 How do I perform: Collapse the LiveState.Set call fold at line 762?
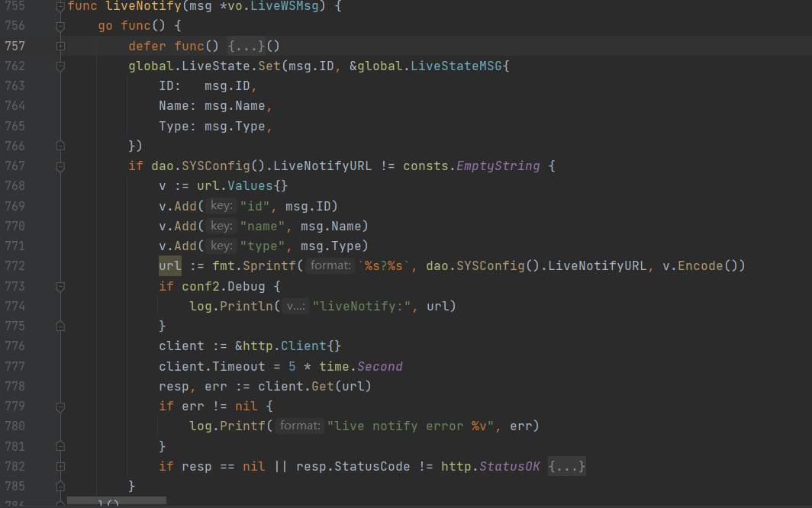(x=60, y=66)
